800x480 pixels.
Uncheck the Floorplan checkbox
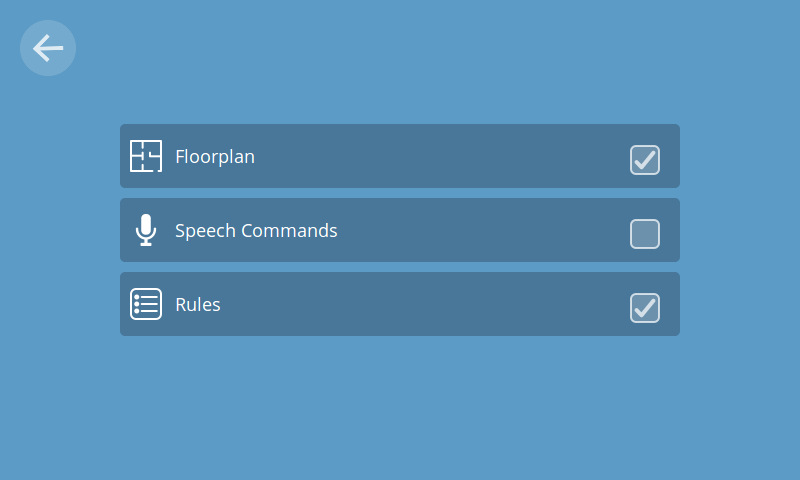click(x=645, y=160)
